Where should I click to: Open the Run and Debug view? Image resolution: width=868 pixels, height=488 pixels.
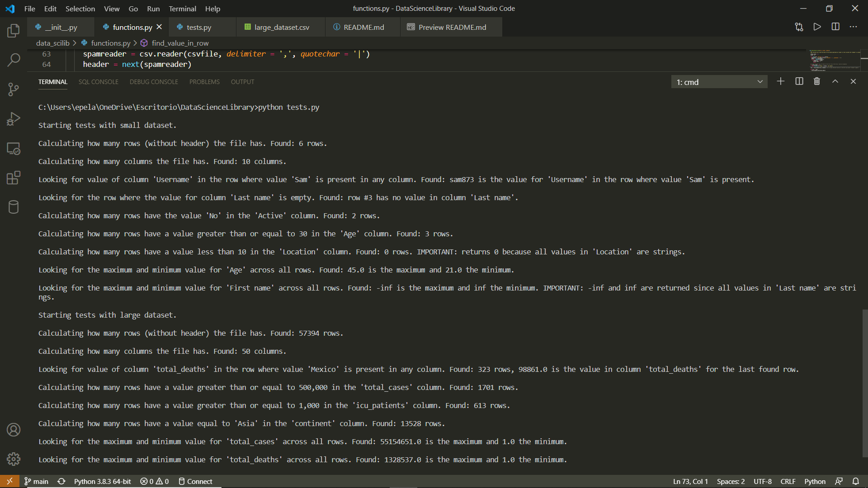(14, 119)
